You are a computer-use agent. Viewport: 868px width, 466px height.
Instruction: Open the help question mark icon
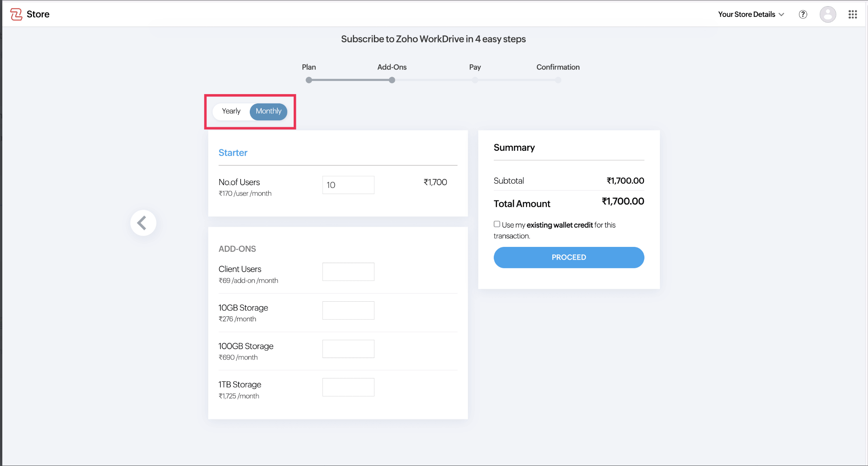coord(803,14)
